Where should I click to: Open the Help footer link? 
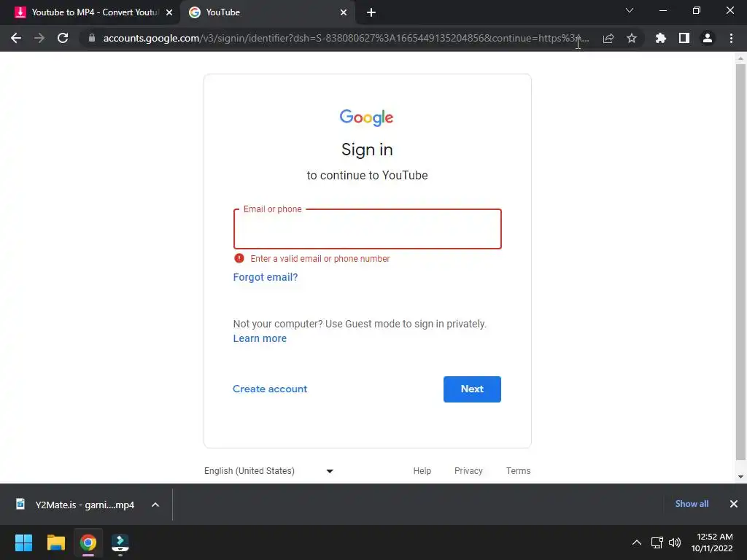422,471
